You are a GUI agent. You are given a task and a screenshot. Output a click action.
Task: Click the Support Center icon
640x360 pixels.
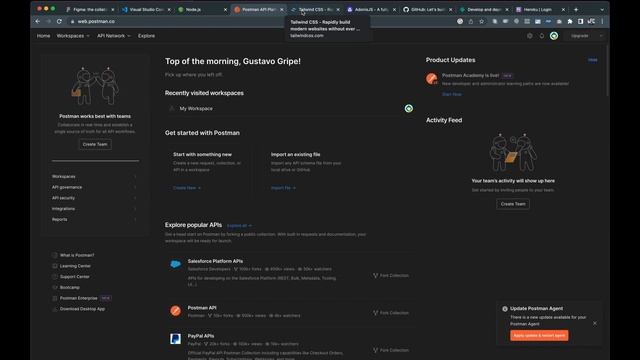coord(55,277)
